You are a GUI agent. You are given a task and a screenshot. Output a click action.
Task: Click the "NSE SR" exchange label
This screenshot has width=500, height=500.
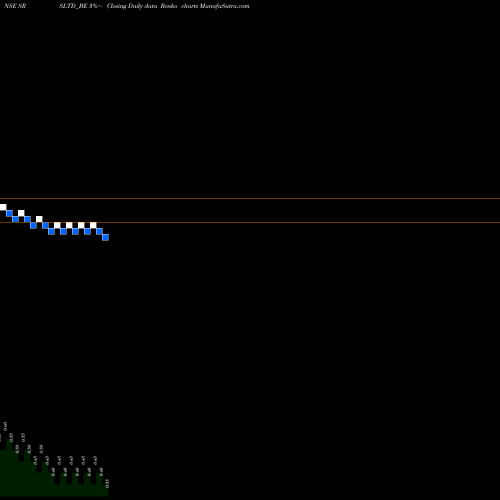point(15,6)
